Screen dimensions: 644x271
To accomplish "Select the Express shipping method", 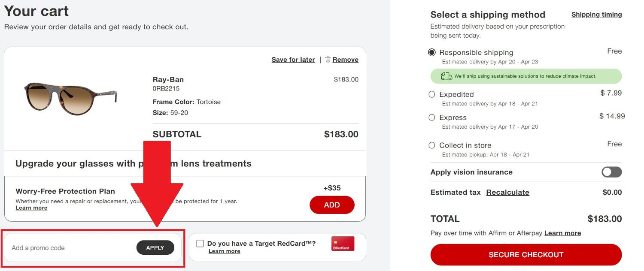I will pos(431,117).
